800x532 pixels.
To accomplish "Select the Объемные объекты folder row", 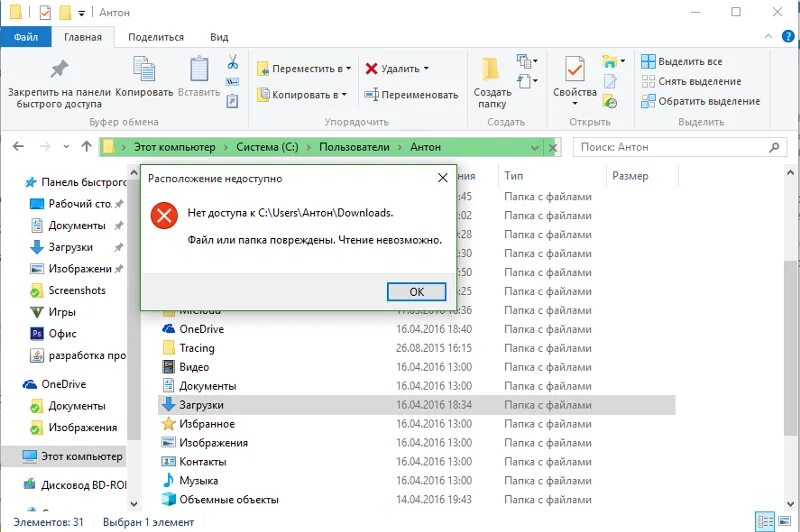I will tap(417, 499).
